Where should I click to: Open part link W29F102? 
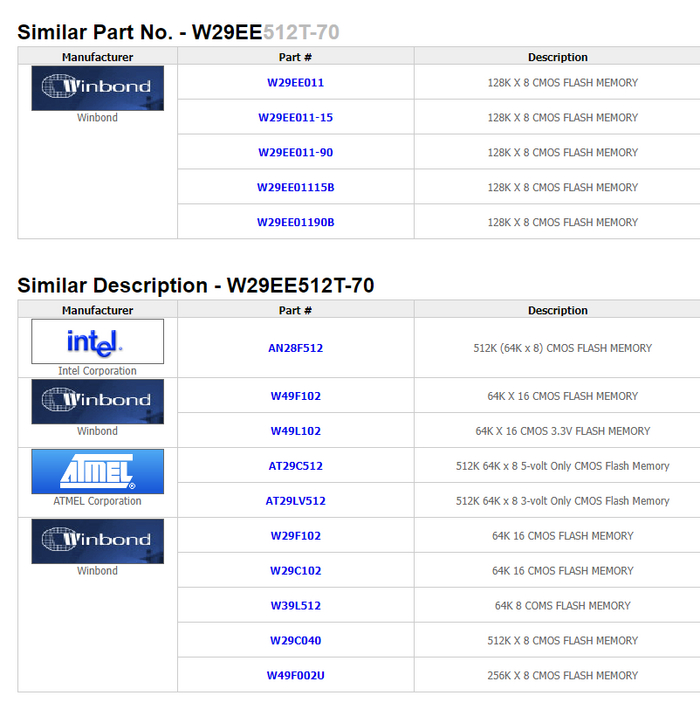[x=295, y=536]
